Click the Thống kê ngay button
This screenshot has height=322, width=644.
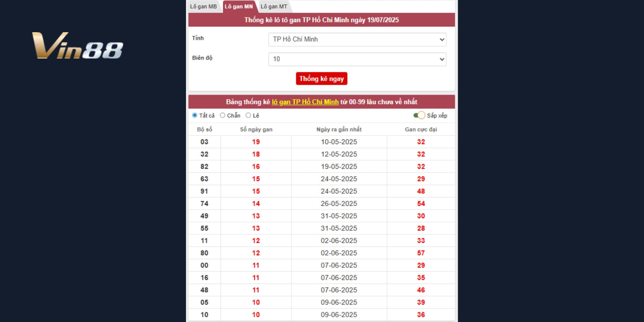click(321, 79)
